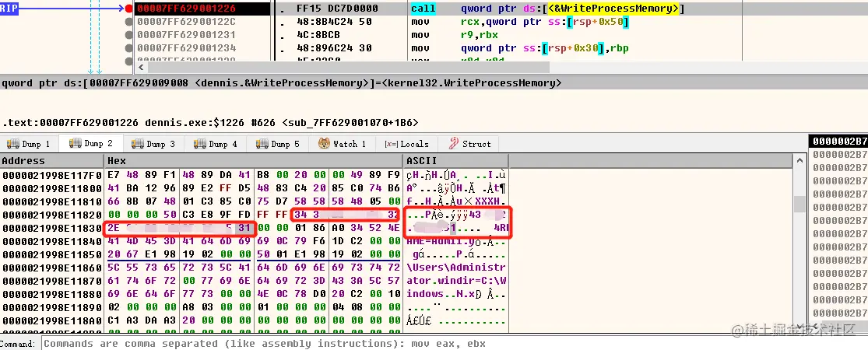Open the Dump 3 tab

[x=153, y=144]
